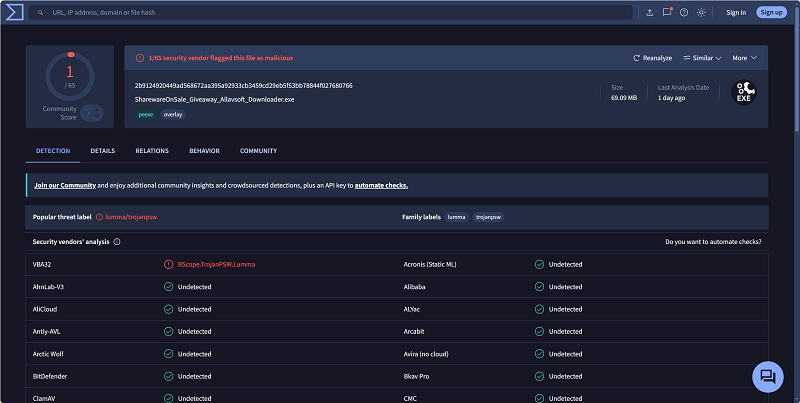Click the search magnifier icon
The width and height of the screenshot is (800, 403).
coord(41,13)
